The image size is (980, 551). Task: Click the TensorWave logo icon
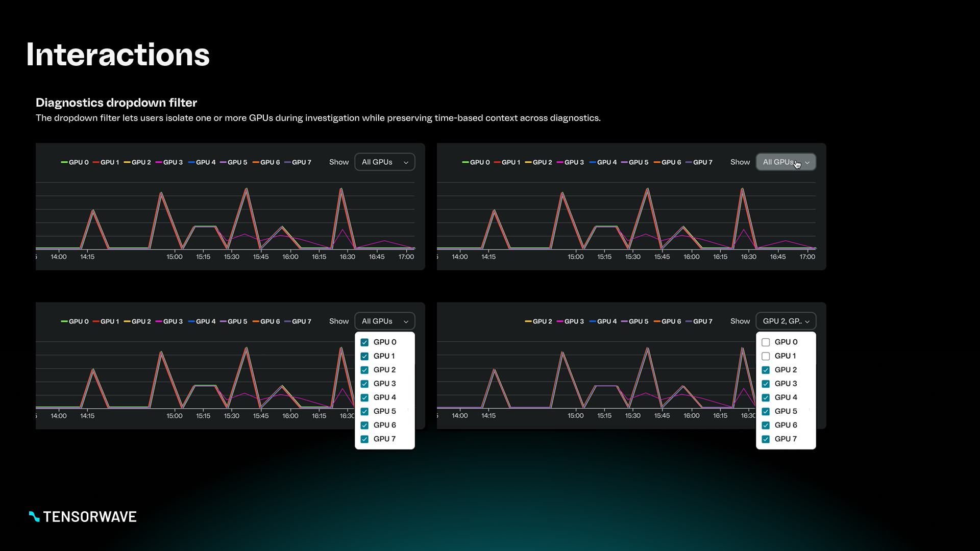(x=34, y=516)
